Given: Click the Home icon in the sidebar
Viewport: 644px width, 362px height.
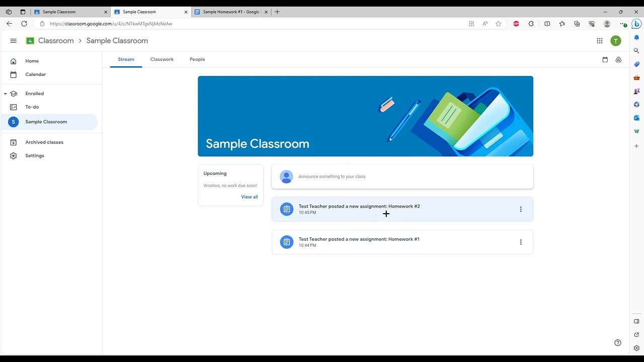Looking at the screenshot, I should [14, 61].
